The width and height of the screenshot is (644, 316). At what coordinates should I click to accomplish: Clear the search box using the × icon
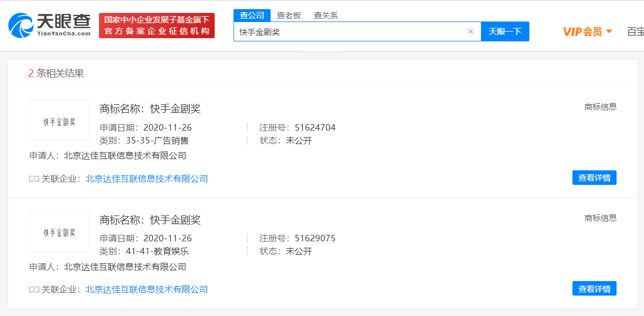pyautogui.click(x=470, y=31)
